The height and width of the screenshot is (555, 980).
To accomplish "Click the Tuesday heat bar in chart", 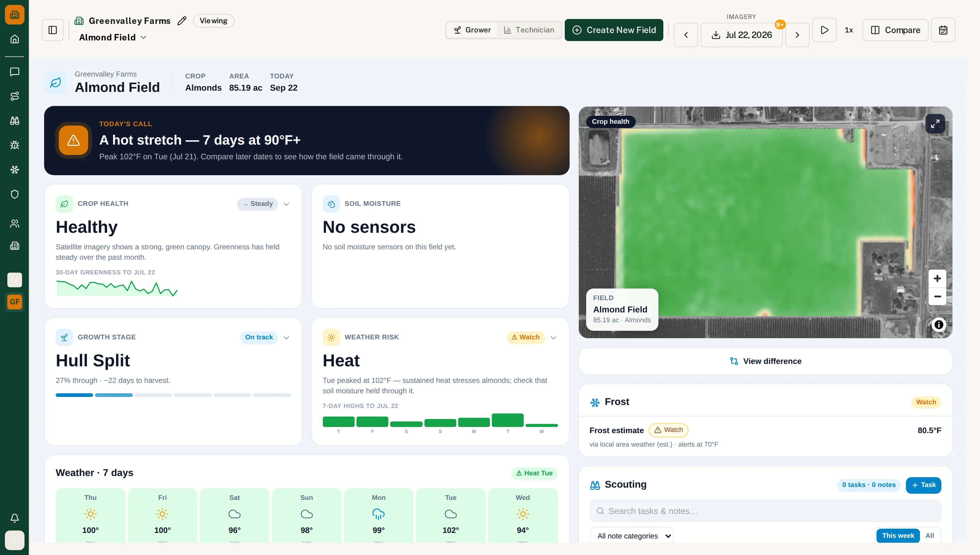I will pos(507,420).
